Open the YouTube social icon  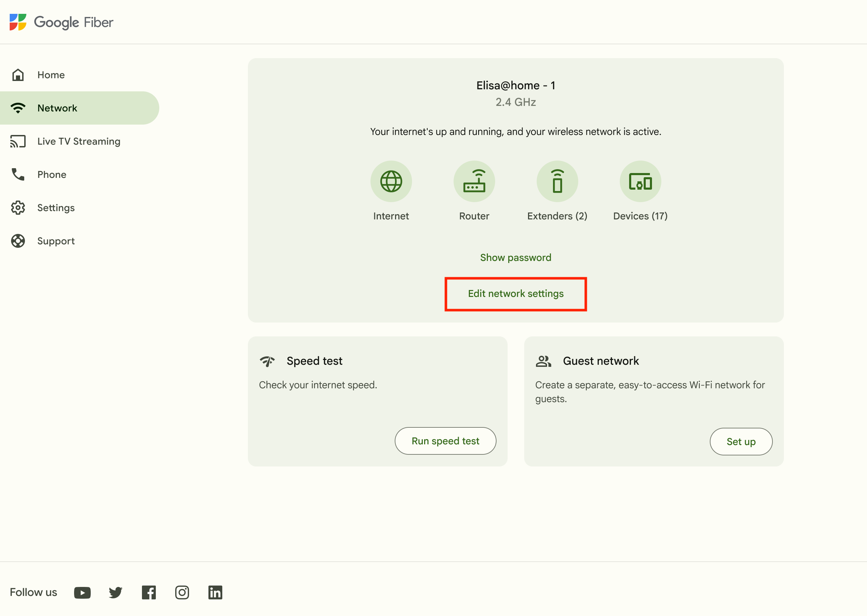pyautogui.click(x=82, y=592)
